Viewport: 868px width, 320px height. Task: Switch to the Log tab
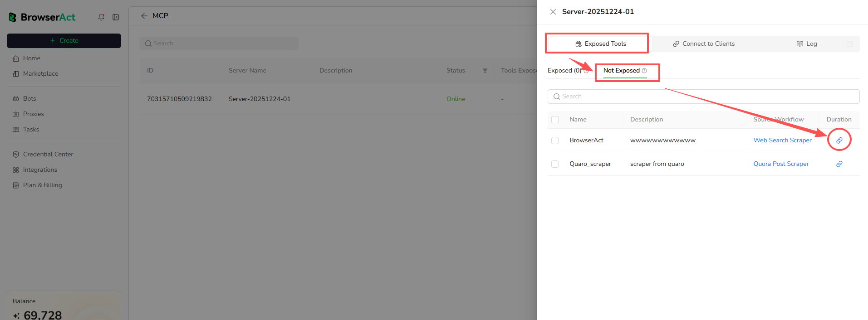click(806, 44)
